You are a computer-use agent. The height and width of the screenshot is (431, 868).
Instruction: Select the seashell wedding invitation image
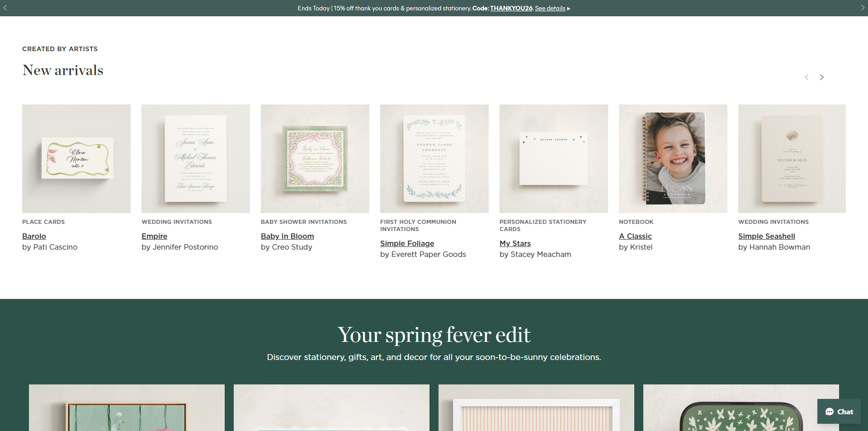pos(792,159)
